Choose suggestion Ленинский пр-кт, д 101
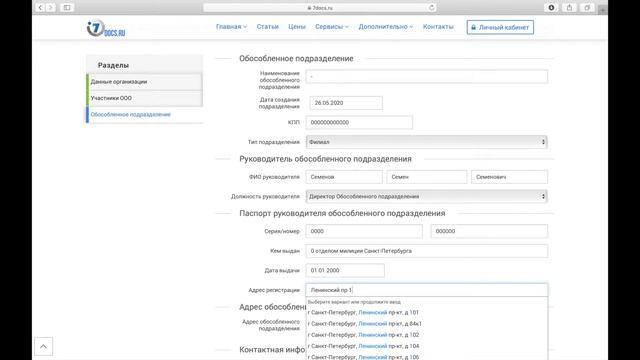The image size is (640, 360). coord(427,312)
